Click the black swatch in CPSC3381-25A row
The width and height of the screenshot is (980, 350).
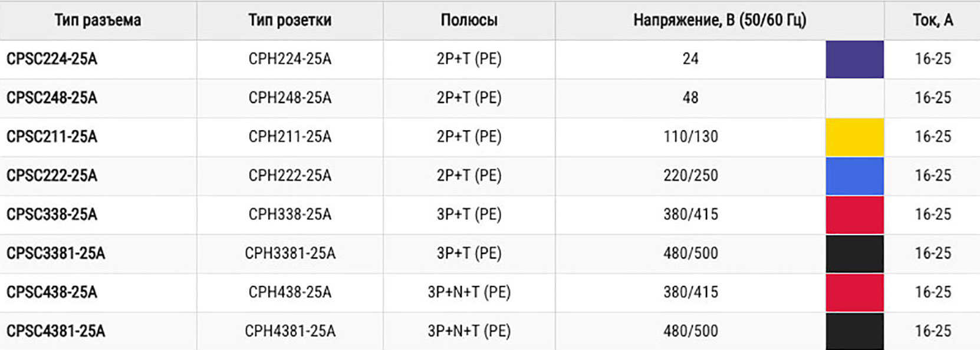[854, 253]
